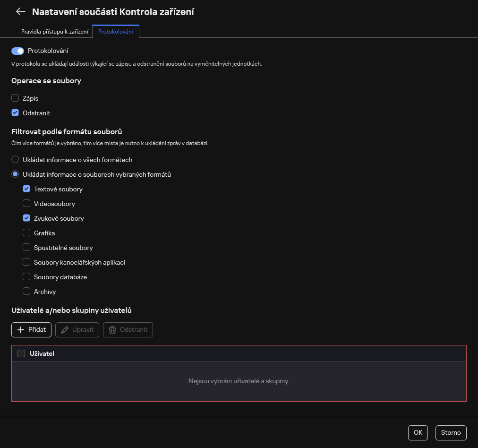Viewport: 478px width, 448px height.
Task: Disable the Protokolování toggle switch
Action: click(17, 51)
